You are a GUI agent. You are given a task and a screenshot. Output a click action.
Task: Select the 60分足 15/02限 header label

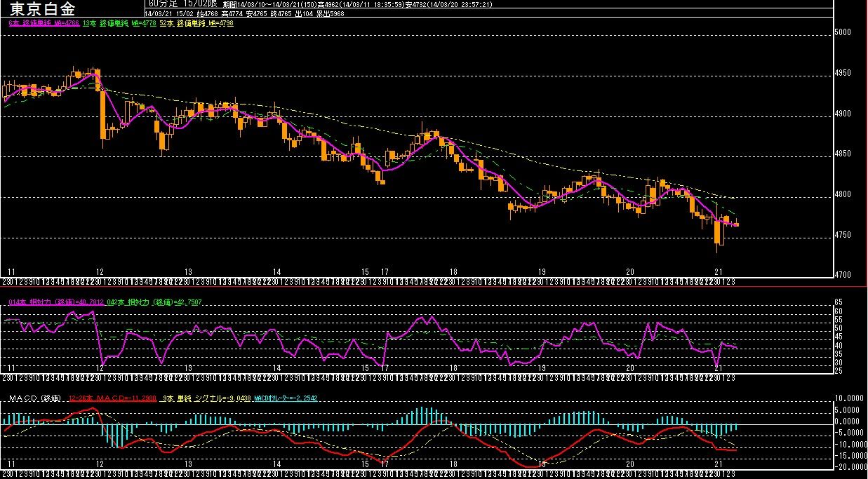(x=184, y=4)
